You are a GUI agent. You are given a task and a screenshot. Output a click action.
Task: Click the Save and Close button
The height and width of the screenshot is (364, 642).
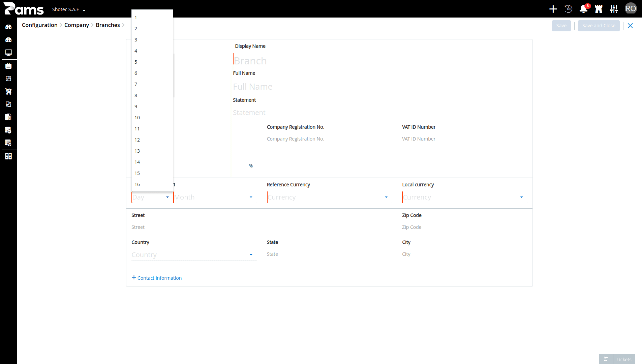click(x=599, y=26)
